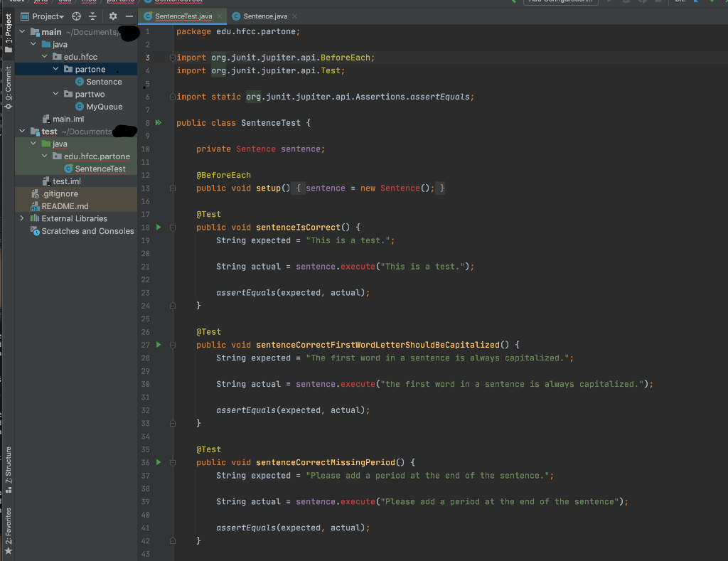Open the Structure tool window tab

[9, 469]
